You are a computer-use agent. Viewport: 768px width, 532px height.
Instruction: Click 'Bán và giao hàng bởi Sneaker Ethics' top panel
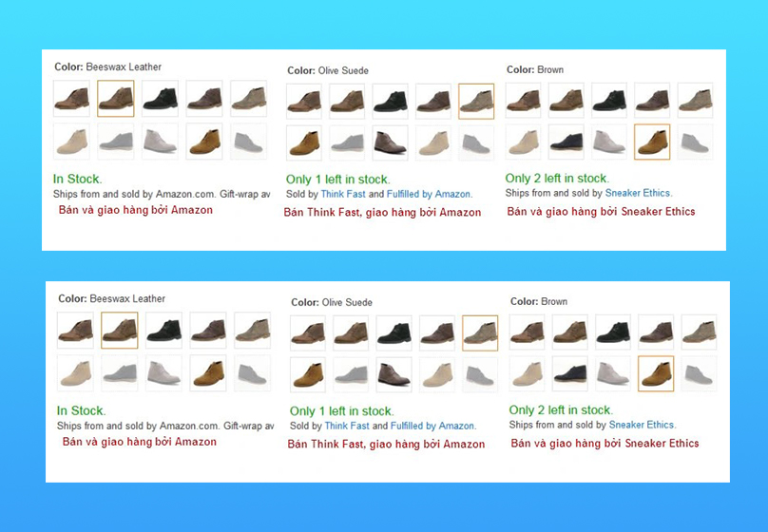tap(601, 212)
